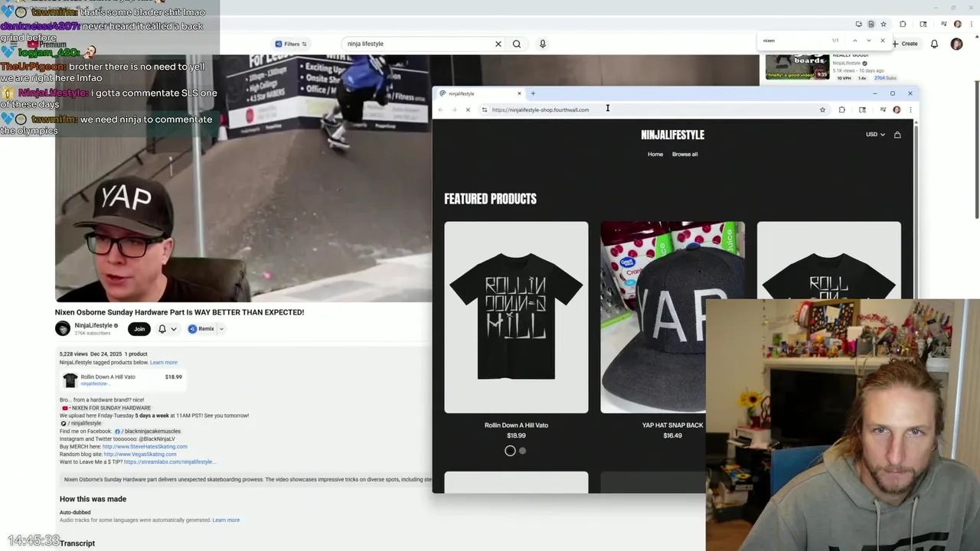Screen dimensions: 980x551
Task: Open the Browse all shop link
Action: pos(684,154)
